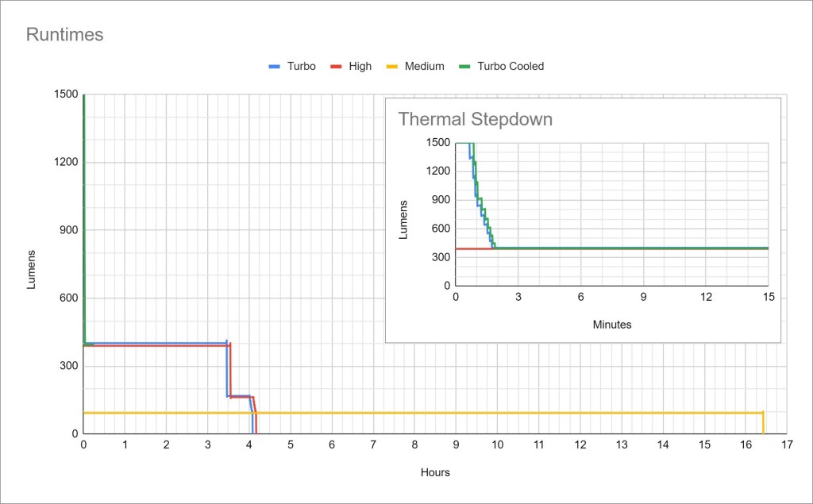Click the 15 tick label on minutes axis
Image resolution: width=813 pixels, height=504 pixels.
pyautogui.click(x=768, y=297)
